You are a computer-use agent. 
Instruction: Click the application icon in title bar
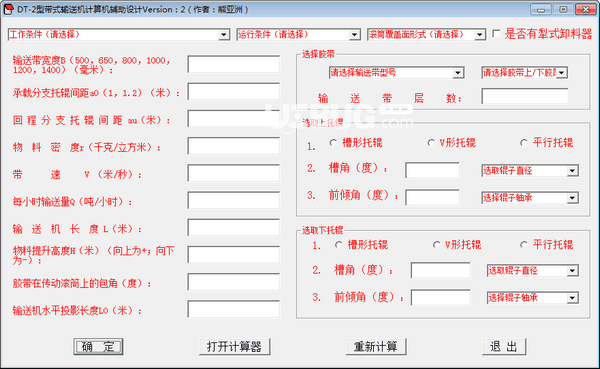8,9
